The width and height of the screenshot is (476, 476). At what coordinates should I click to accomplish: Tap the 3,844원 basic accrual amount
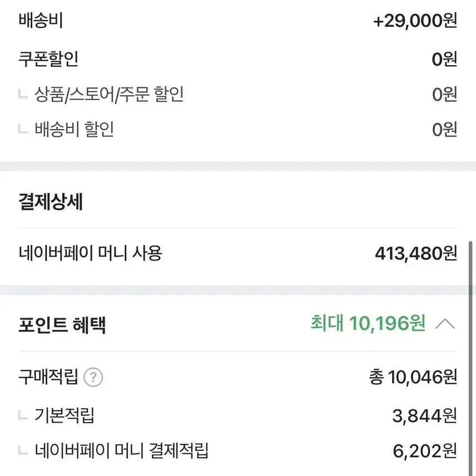pos(425,415)
